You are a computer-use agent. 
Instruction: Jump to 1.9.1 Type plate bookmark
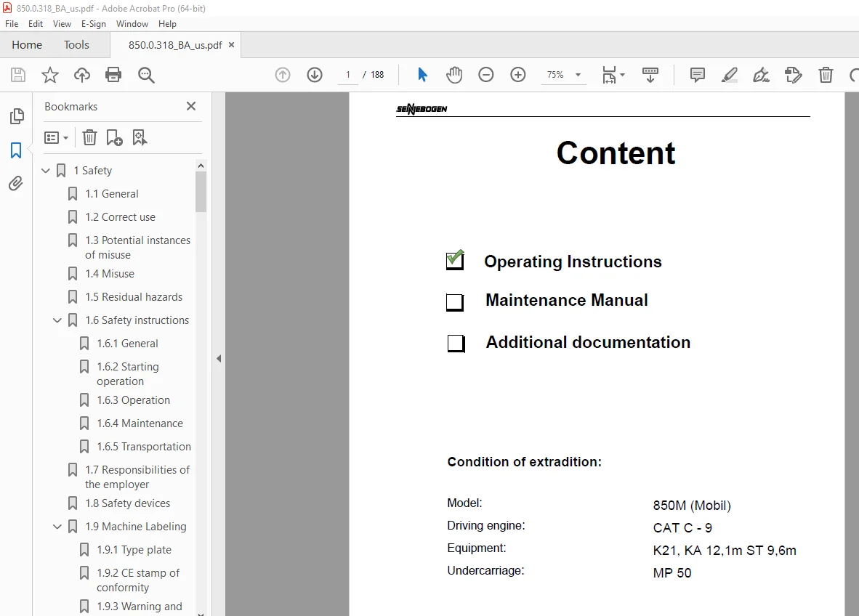click(134, 550)
